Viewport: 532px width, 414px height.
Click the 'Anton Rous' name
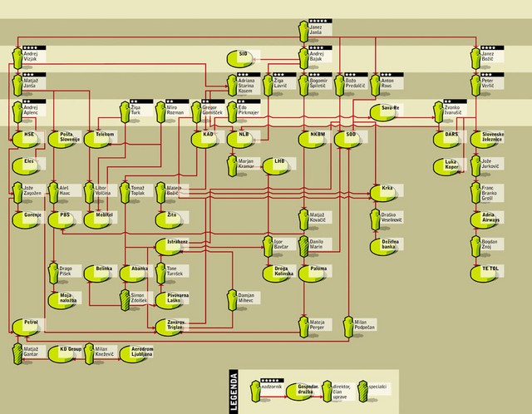387,83
